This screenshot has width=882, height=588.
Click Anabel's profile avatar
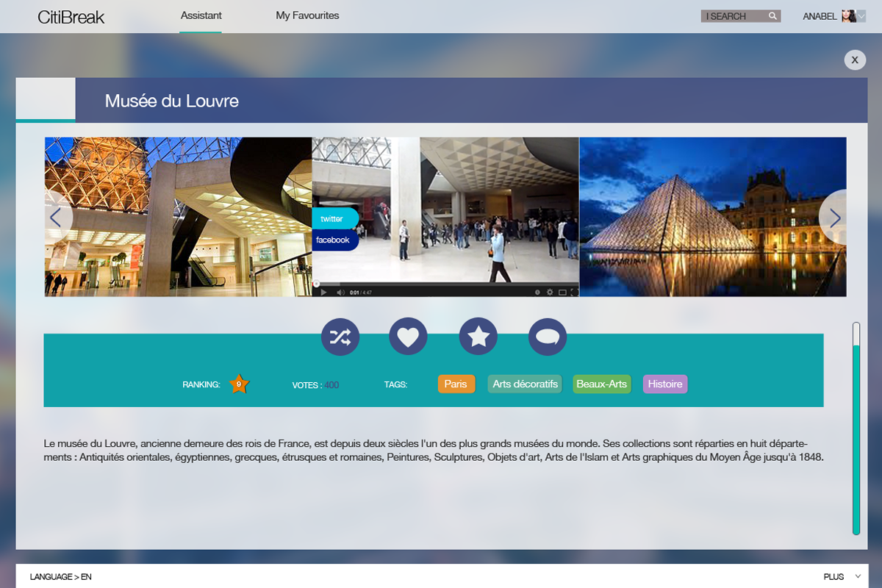tap(849, 16)
